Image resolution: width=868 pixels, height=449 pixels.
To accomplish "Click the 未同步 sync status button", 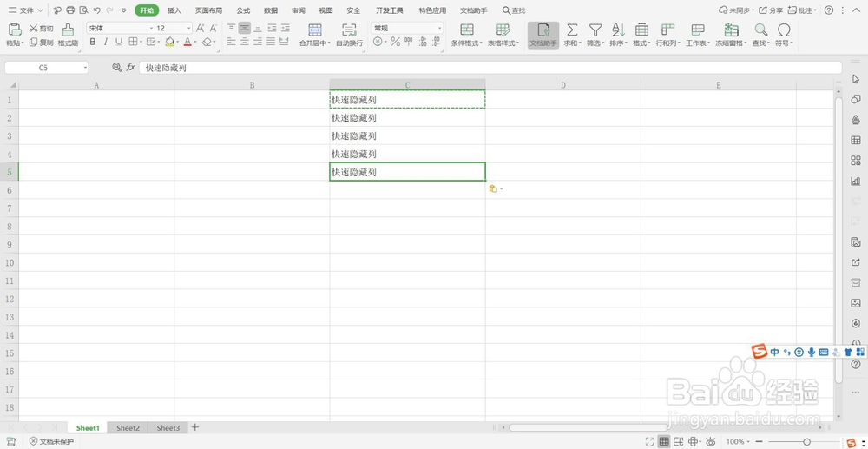I will (x=736, y=10).
